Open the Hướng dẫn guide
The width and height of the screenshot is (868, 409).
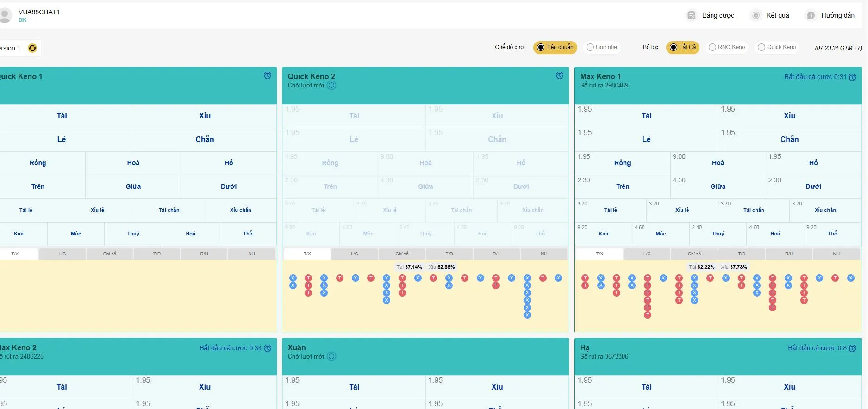click(831, 15)
